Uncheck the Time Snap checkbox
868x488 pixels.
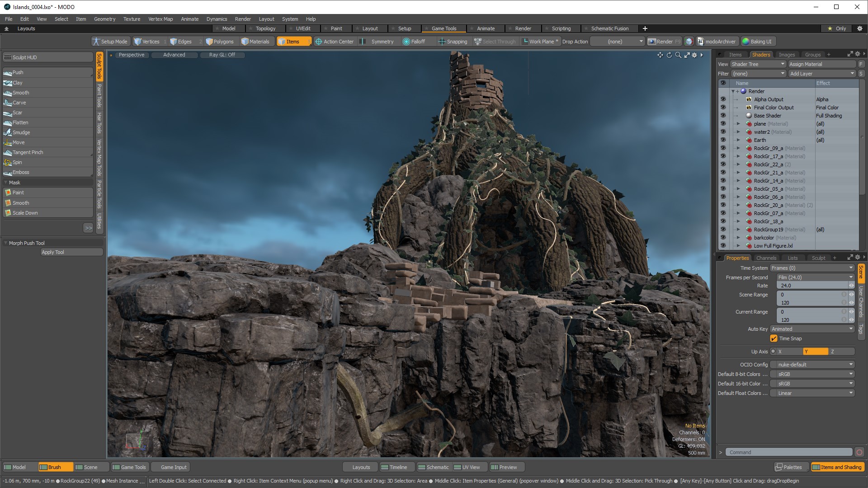[x=774, y=338]
